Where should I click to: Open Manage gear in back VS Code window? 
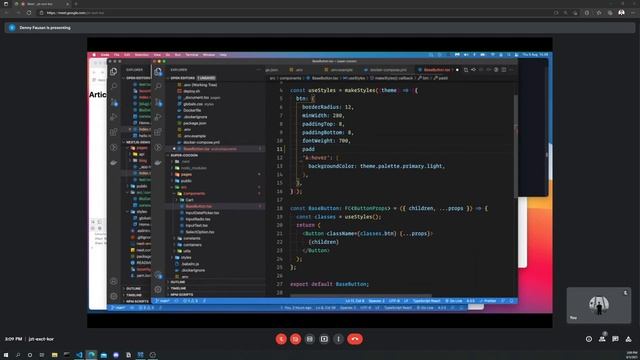[114, 296]
